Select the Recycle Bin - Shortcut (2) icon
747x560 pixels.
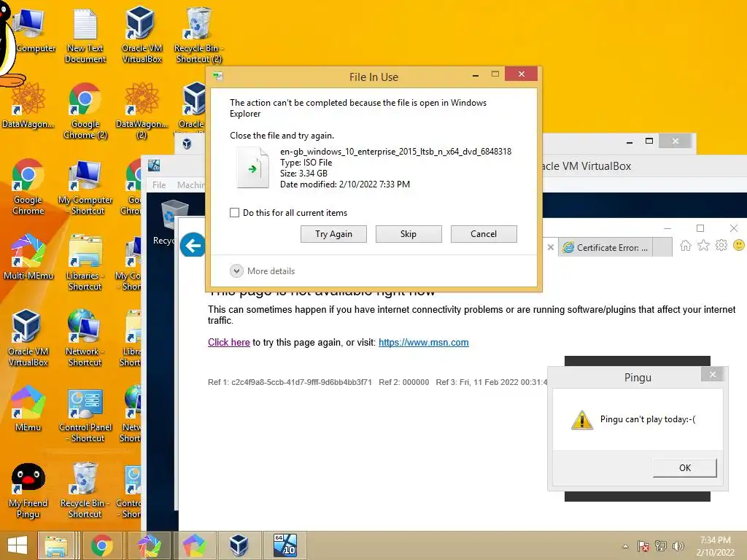pos(198,36)
